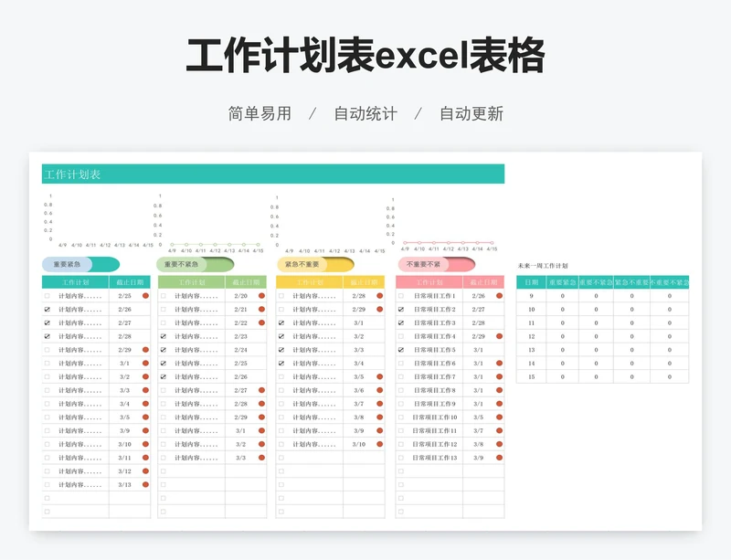This screenshot has width=731, height=560.
Task: Click the green 截止日期 header cell
Action: [246, 282]
